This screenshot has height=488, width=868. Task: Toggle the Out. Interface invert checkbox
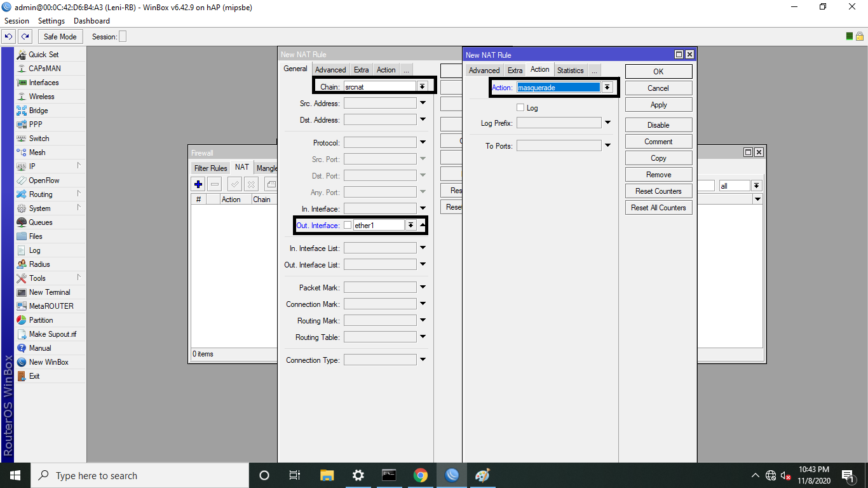click(x=348, y=225)
